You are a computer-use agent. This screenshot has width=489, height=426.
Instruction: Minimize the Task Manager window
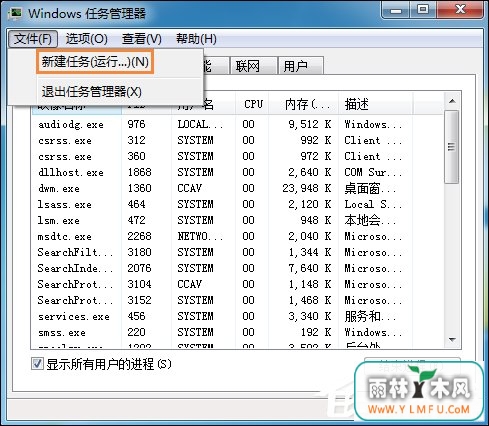[x=396, y=10]
